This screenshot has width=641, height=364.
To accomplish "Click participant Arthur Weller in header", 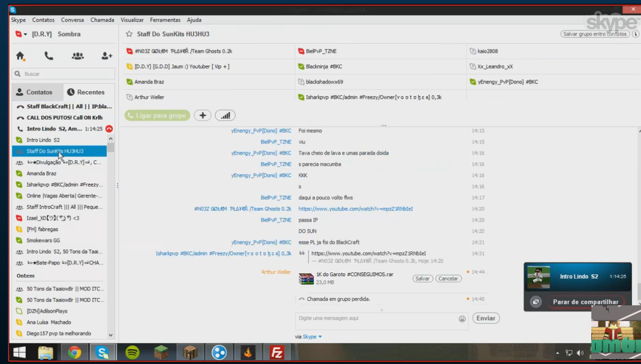I will click(x=145, y=97).
